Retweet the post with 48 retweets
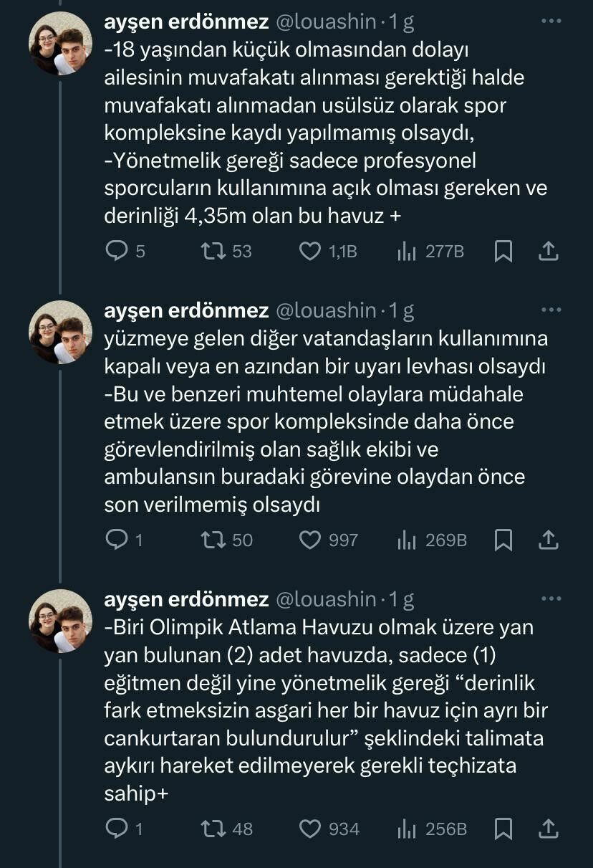 coord(213,829)
